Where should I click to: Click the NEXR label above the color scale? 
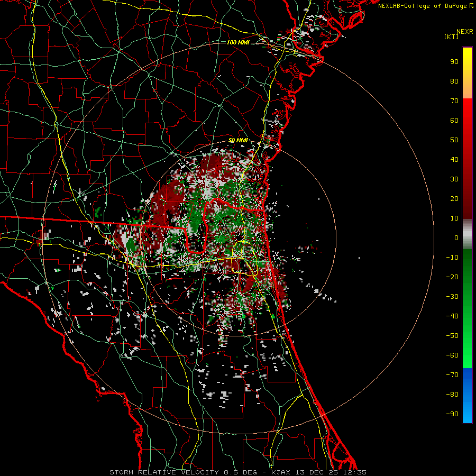pyautogui.click(x=465, y=32)
